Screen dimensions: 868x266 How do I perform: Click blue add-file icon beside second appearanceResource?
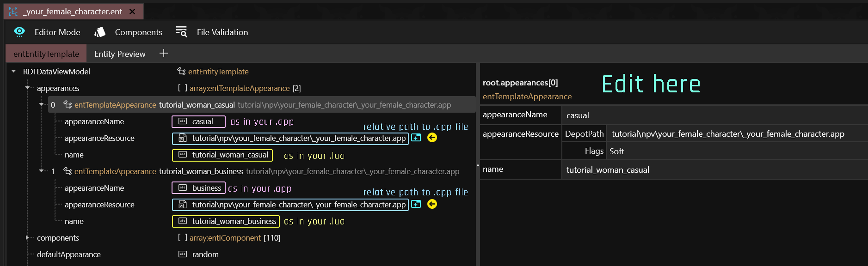[416, 204]
